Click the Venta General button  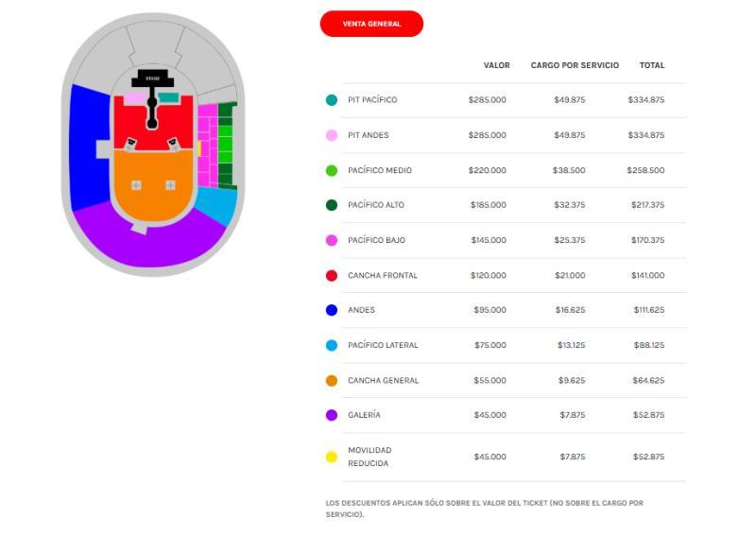pyautogui.click(x=371, y=24)
